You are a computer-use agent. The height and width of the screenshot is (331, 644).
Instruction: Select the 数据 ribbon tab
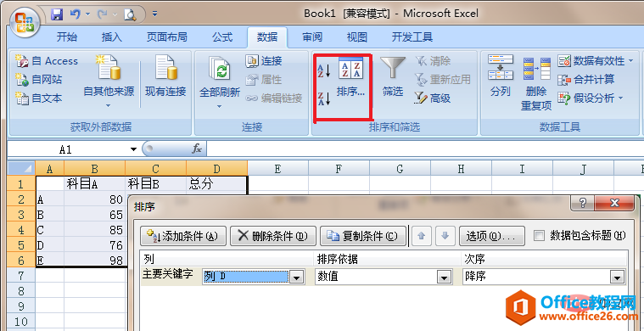(267, 37)
